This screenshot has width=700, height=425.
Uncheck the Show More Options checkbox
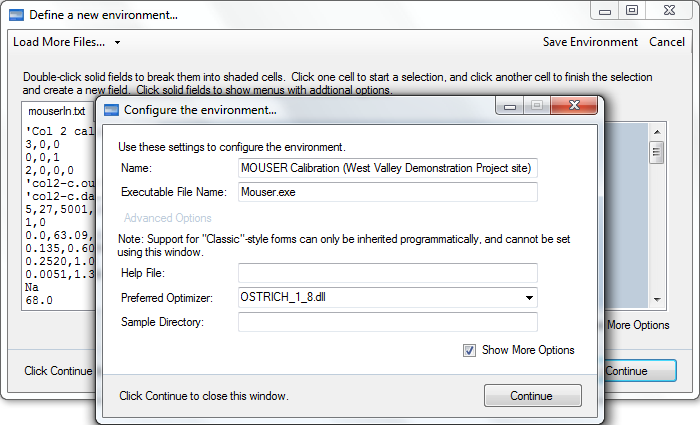pos(469,350)
